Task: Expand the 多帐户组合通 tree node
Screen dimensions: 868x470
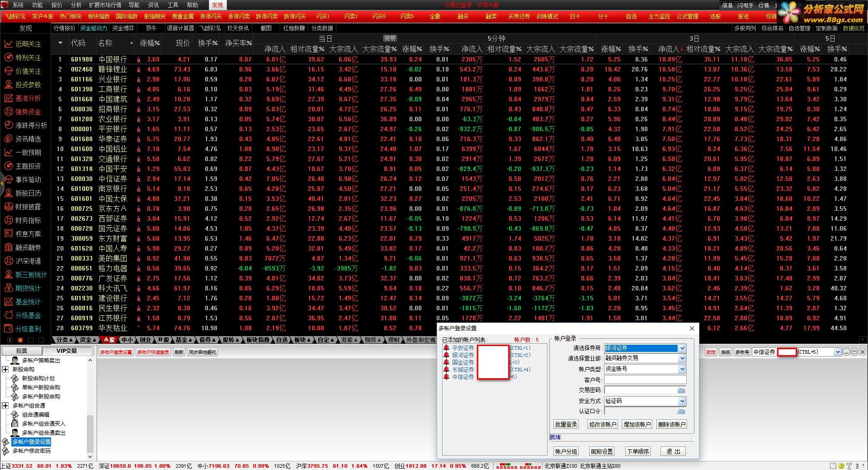Action: click(x=5, y=406)
